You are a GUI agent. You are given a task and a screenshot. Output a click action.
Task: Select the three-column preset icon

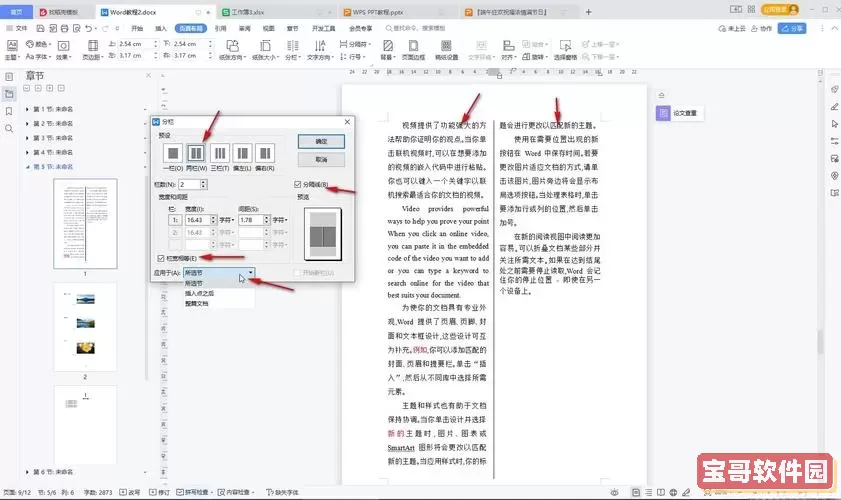tap(220, 153)
